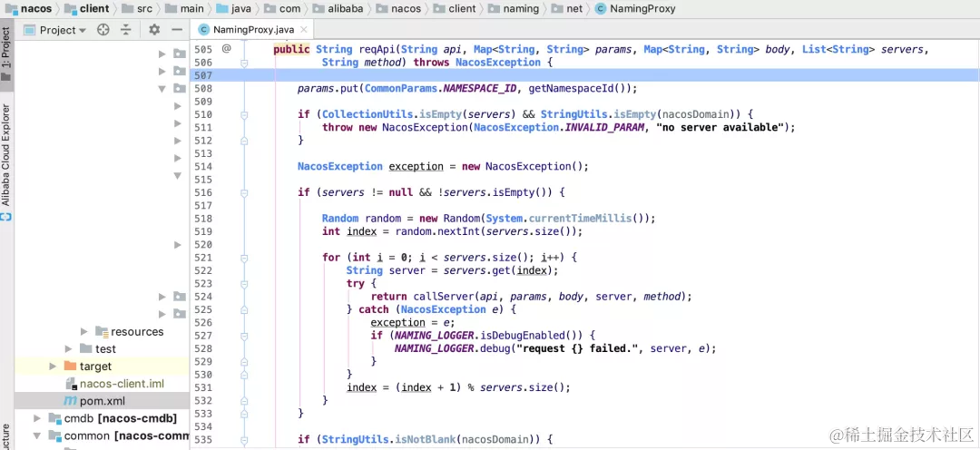Click "no server available" string literal

720,128
